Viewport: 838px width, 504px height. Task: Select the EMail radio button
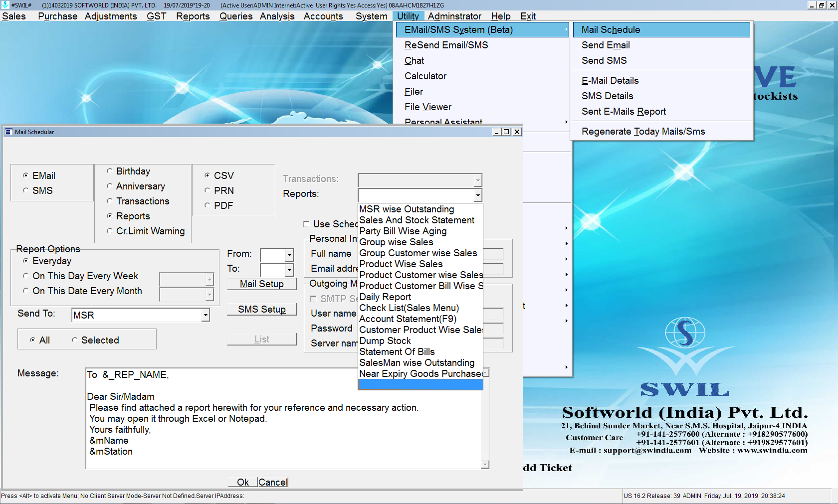[x=25, y=175]
